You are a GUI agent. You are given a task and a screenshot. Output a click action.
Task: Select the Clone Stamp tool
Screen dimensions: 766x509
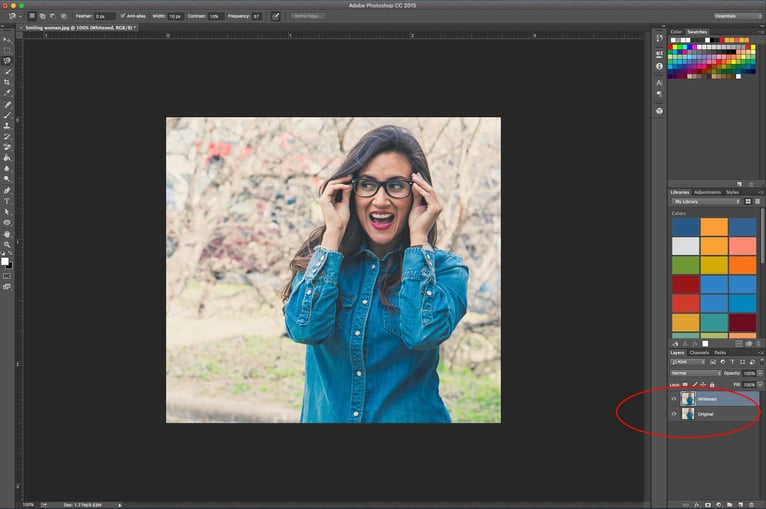7,126
